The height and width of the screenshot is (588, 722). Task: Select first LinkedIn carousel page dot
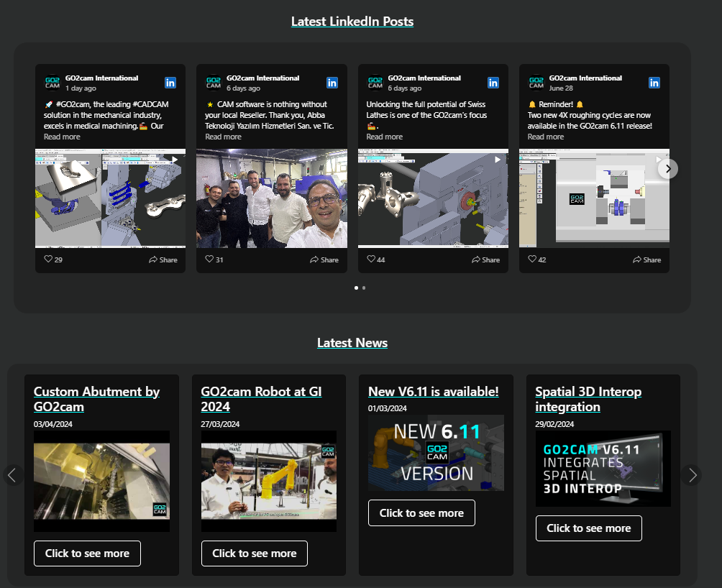[x=357, y=288]
